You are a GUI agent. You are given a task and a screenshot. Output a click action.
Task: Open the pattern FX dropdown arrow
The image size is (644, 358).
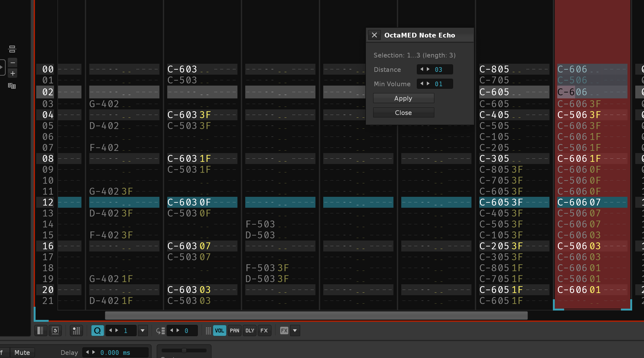[x=295, y=331]
